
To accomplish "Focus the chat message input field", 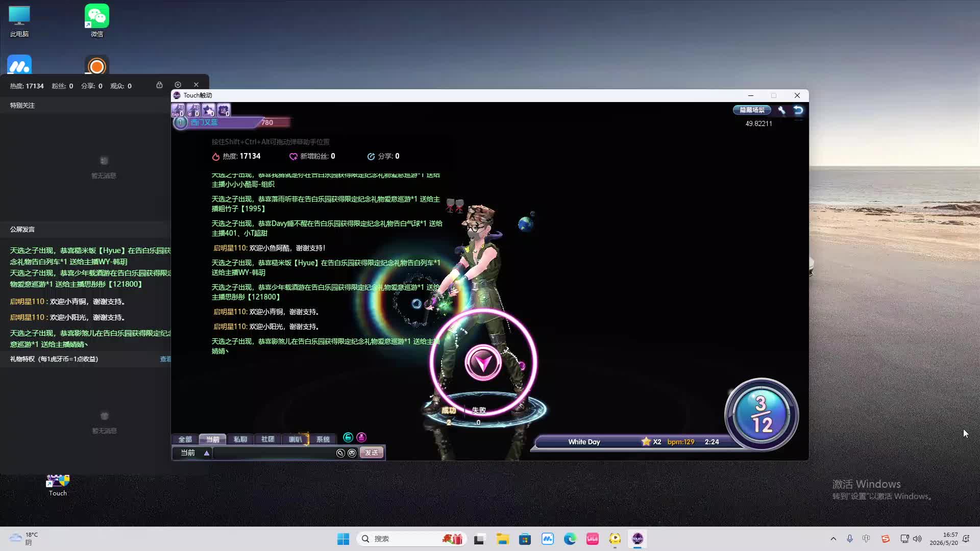I will point(274,453).
